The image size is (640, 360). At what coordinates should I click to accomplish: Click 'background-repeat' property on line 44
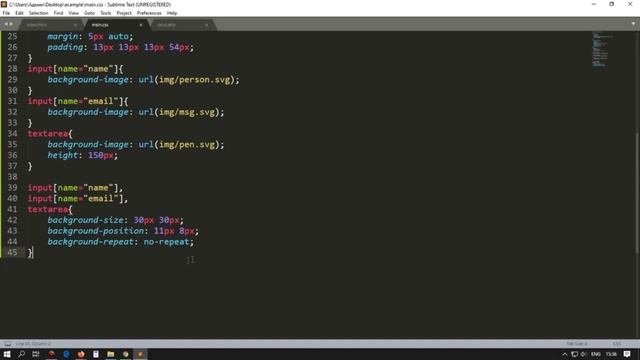[x=90, y=242]
